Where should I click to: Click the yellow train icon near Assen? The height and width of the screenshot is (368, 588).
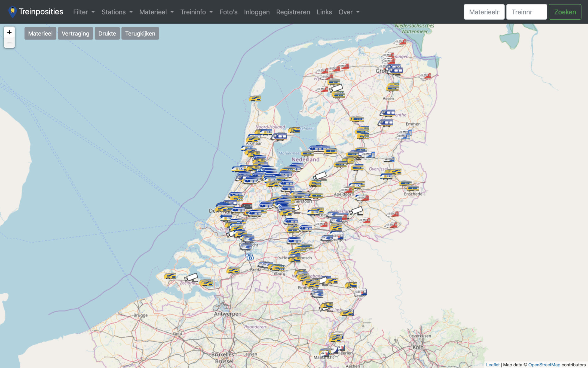click(393, 87)
